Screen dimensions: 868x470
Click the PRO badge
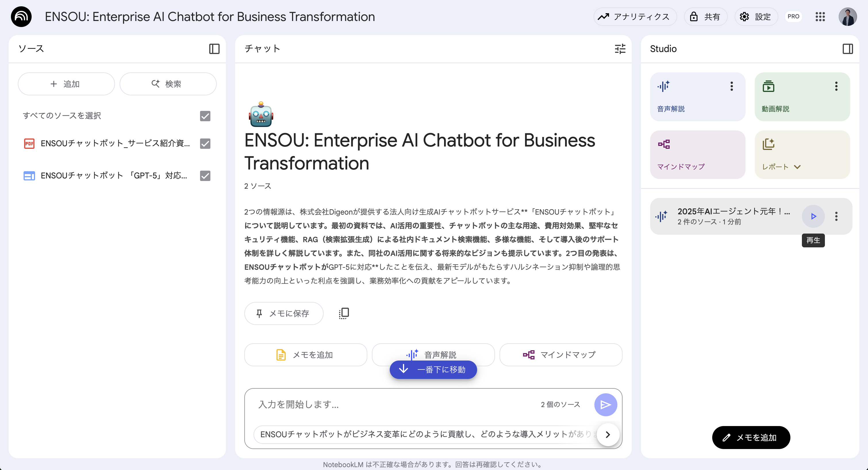click(794, 16)
